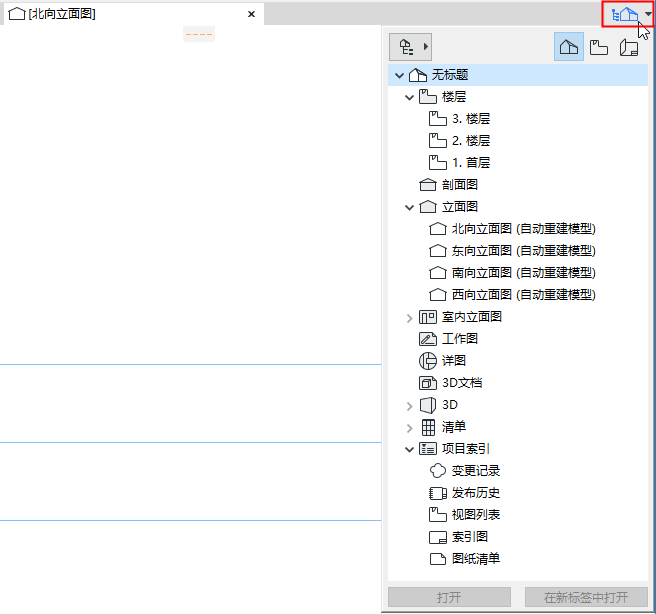Click the 项目索引 icon

coord(428,449)
